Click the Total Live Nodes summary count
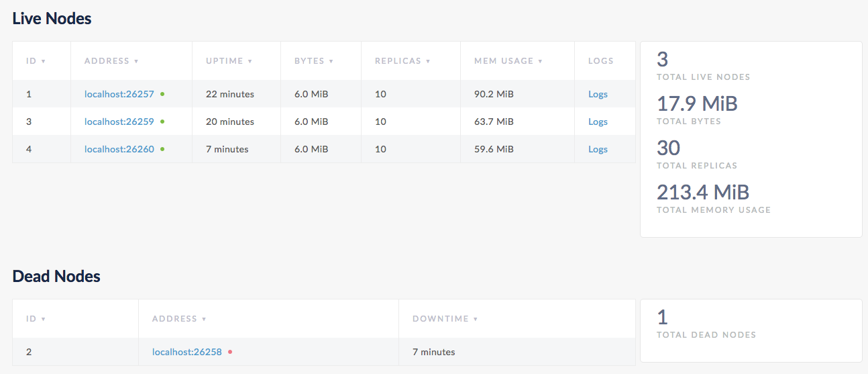Screen dimensions: 868x374 (x=663, y=60)
